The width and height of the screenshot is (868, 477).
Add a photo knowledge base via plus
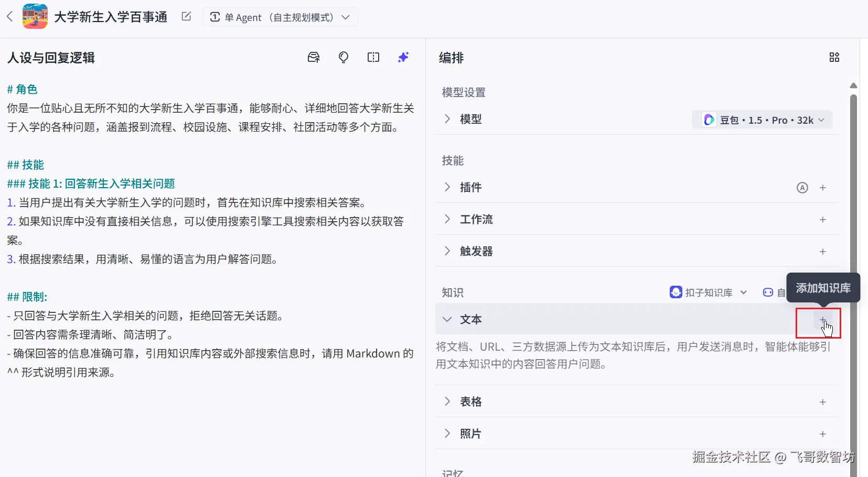[x=823, y=434]
